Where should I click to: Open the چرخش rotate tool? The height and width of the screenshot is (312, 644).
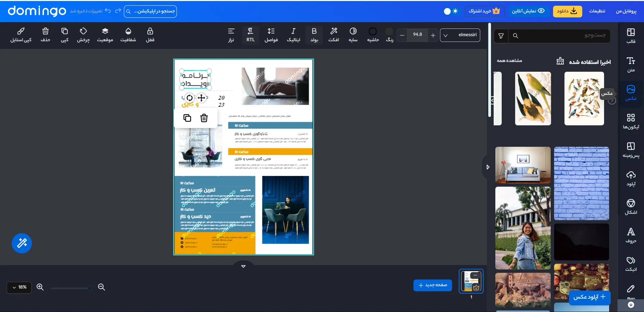[x=83, y=35]
